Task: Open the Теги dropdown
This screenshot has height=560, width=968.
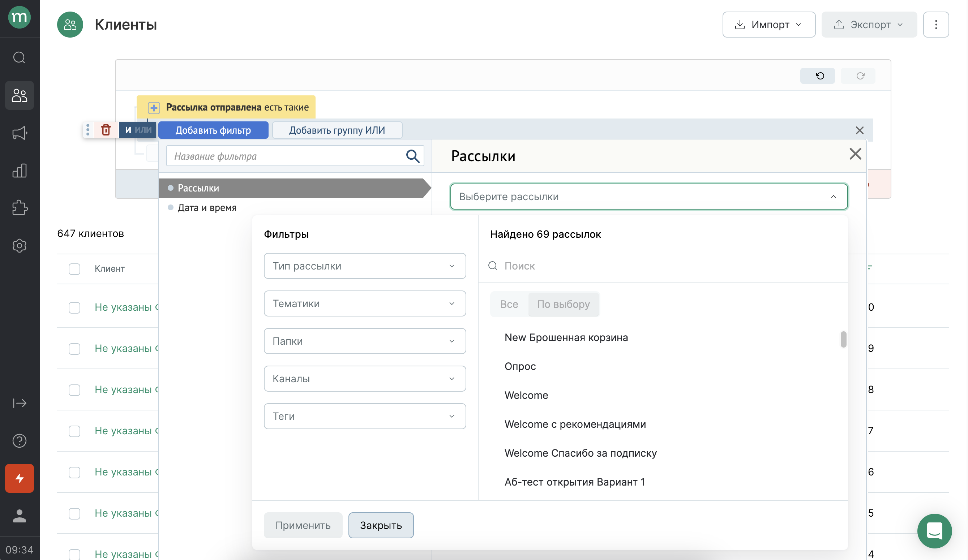Action: pyautogui.click(x=365, y=416)
